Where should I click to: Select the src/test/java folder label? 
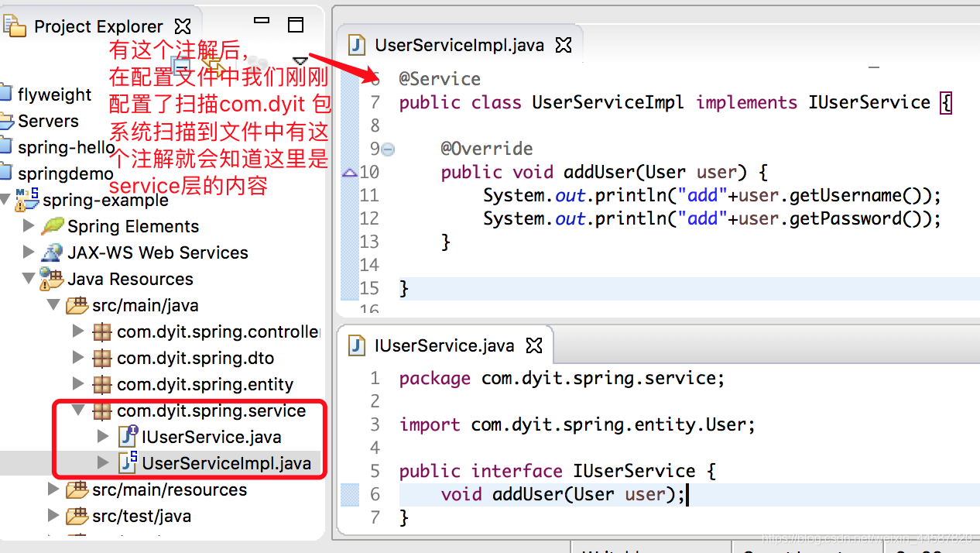[142, 516]
